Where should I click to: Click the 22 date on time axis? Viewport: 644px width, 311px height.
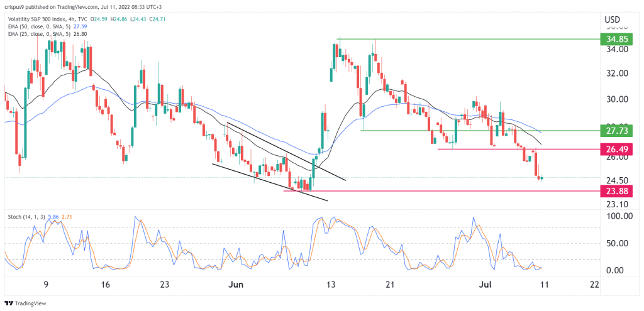[x=594, y=284]
